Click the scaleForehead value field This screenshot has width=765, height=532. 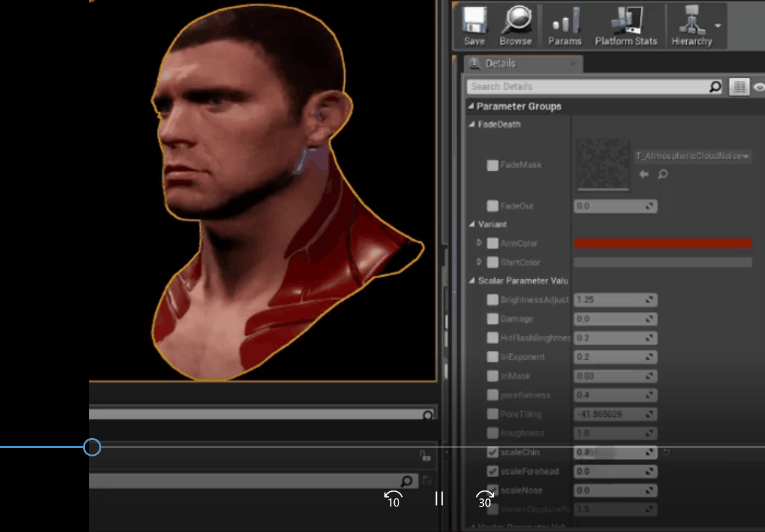click(x=615, y=472)
